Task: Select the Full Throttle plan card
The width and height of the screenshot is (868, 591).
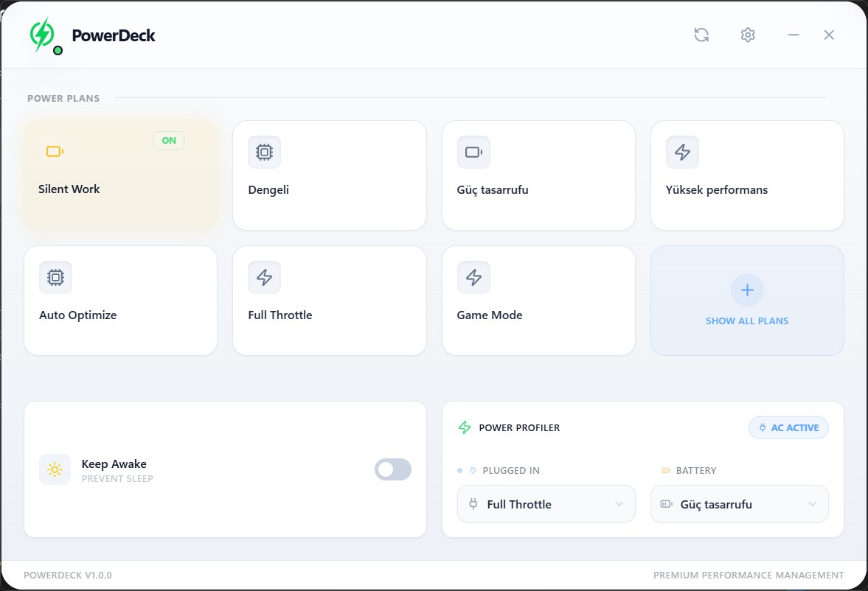Action: [330, 301]
